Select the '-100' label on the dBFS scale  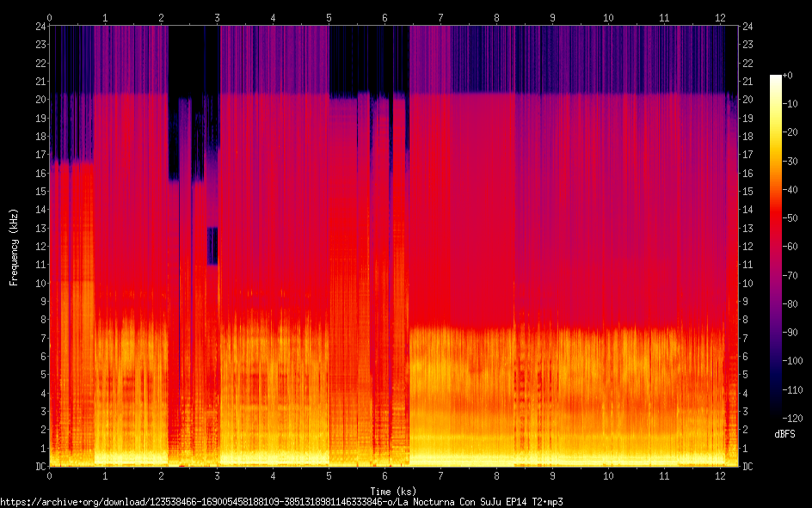click(793, 361)
